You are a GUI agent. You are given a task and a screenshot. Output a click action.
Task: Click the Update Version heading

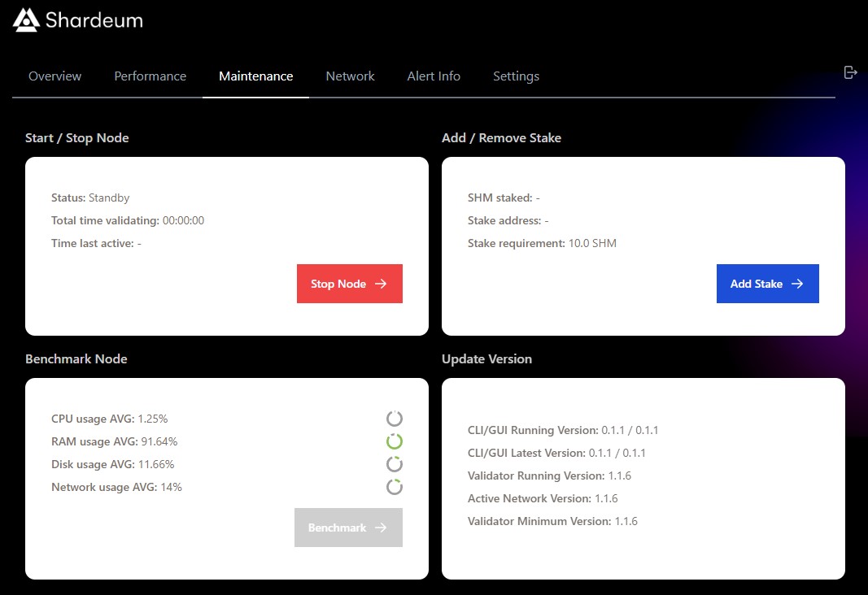click(486, 359)
